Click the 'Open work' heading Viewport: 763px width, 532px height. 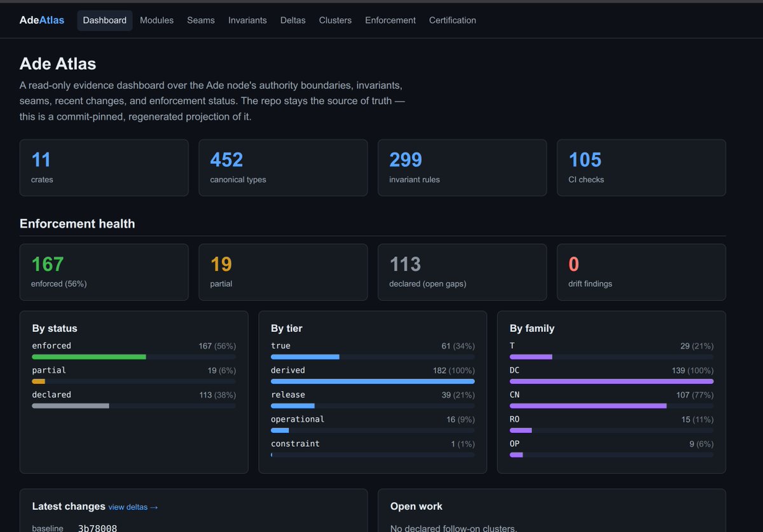pyautogui.click(x=416, y=507)
